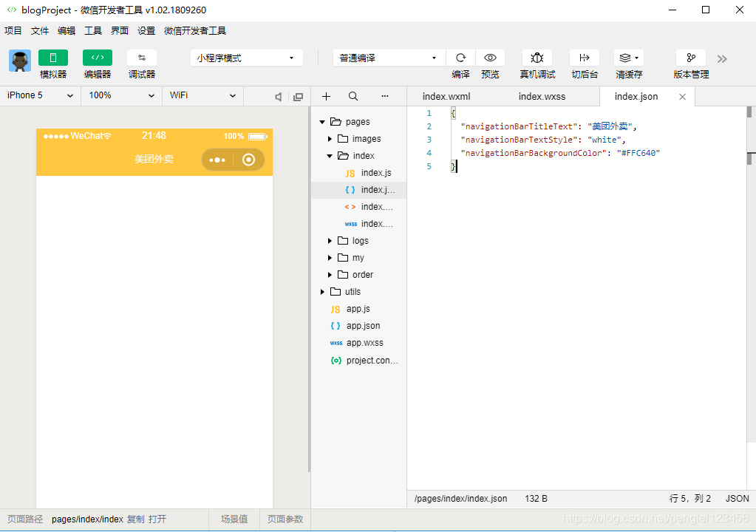Click the compile (编译) refresh icon
The image size is (756, 532).
(x=461, y=58)
